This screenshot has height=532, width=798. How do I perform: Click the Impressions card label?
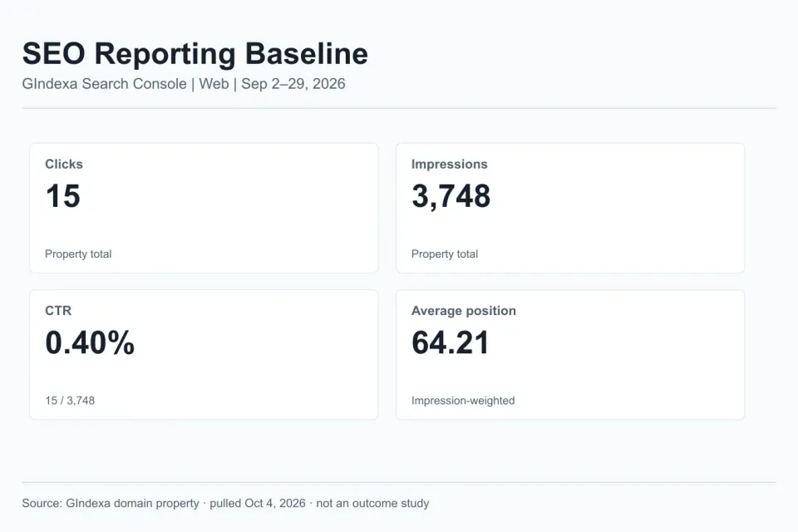(x=450, y=164)
